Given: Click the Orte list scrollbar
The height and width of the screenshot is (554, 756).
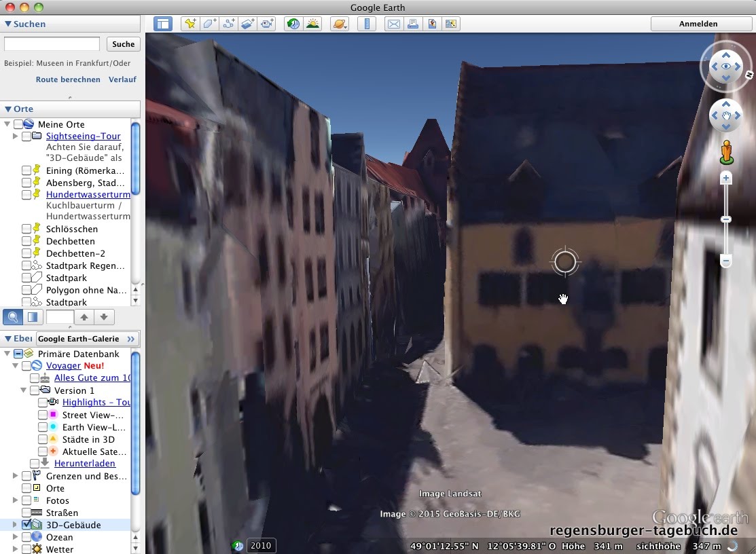Looking at the screenshot, I should (x=135, y=158).
